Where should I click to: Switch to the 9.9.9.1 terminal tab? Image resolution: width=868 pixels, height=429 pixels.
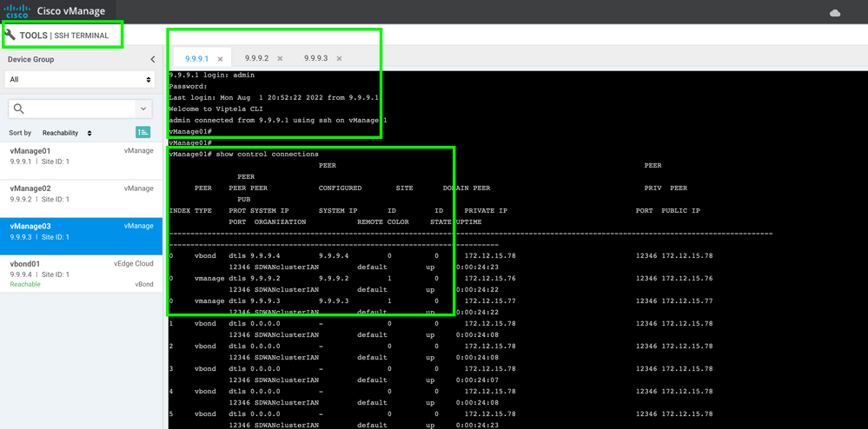(x=196, y=59)
